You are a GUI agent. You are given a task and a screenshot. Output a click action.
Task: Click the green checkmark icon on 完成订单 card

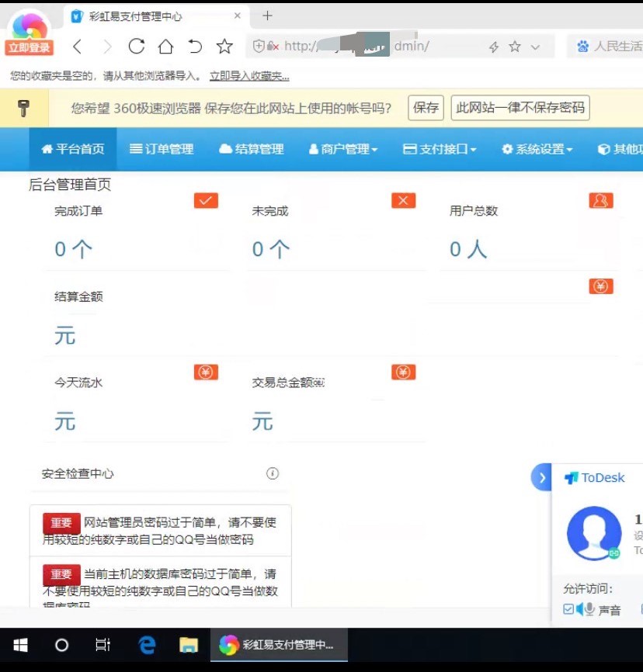click(206, 200)
